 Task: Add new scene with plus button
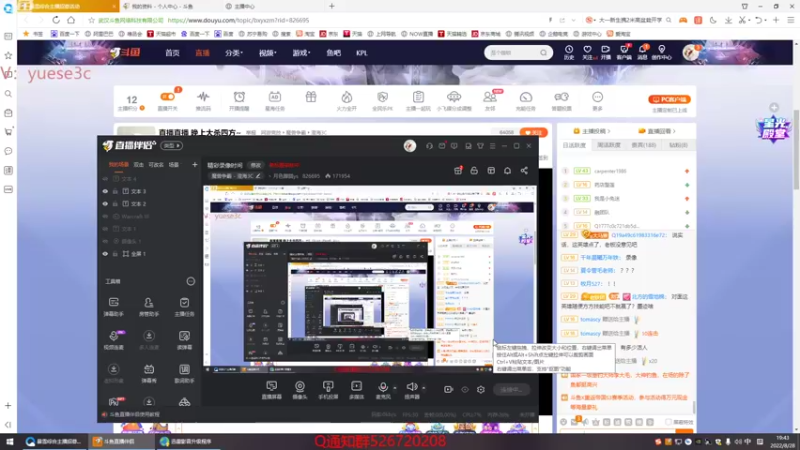point(194,165)
